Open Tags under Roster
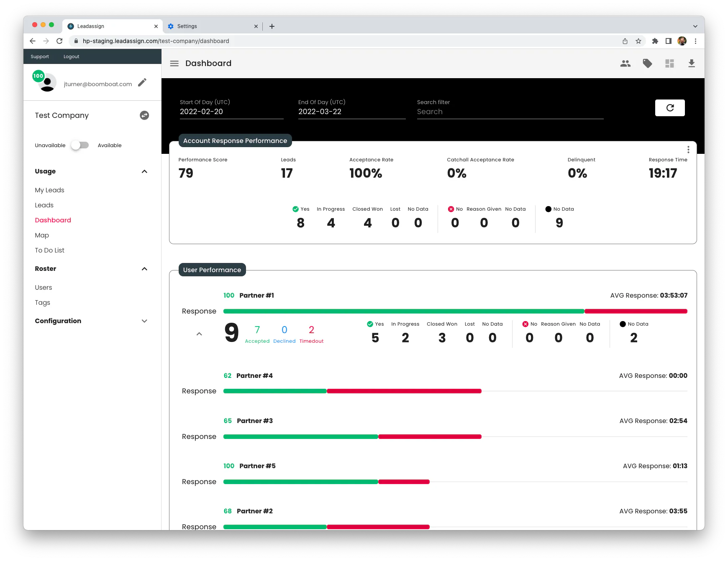Image resolution: width=728 pixels, height=561 pixels. click(x=43, y=303)
